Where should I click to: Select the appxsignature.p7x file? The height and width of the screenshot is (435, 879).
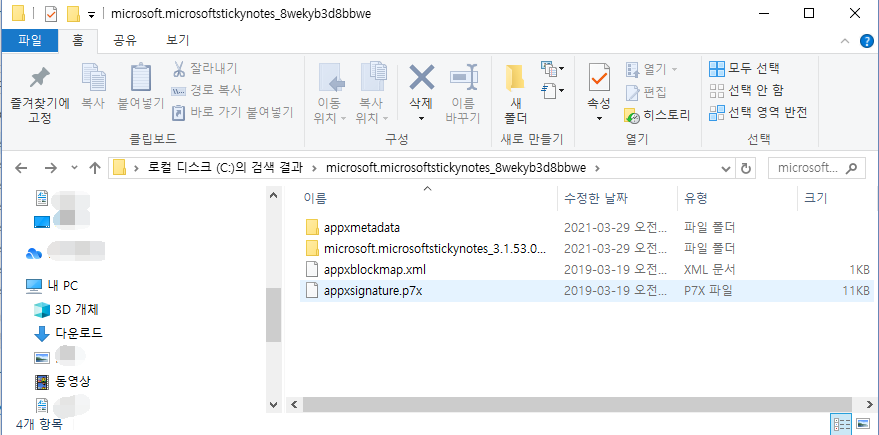tap(586, 291)
